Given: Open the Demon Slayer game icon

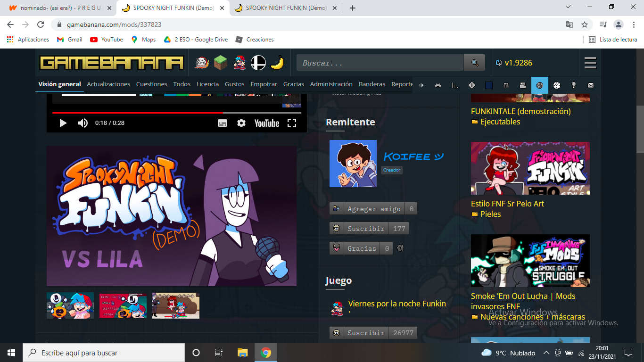Looking at the screenshot, I should coord(202,63).
